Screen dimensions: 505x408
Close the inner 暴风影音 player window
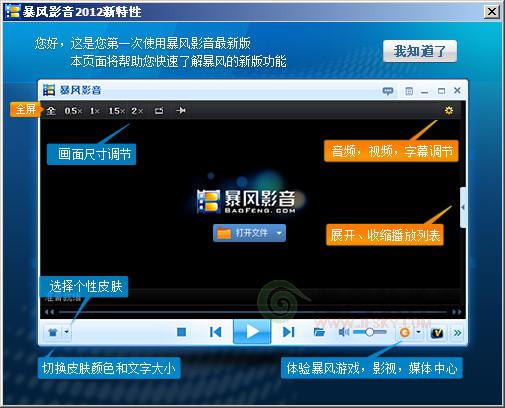point(457,91)
